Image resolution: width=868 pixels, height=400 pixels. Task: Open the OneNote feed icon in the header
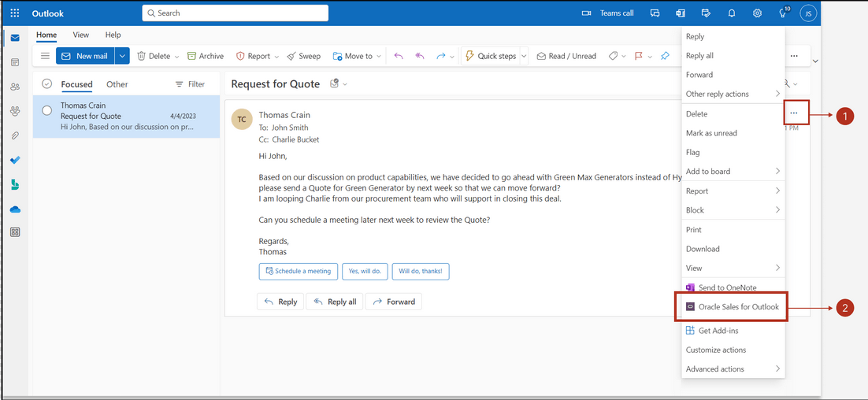(681, 13)
